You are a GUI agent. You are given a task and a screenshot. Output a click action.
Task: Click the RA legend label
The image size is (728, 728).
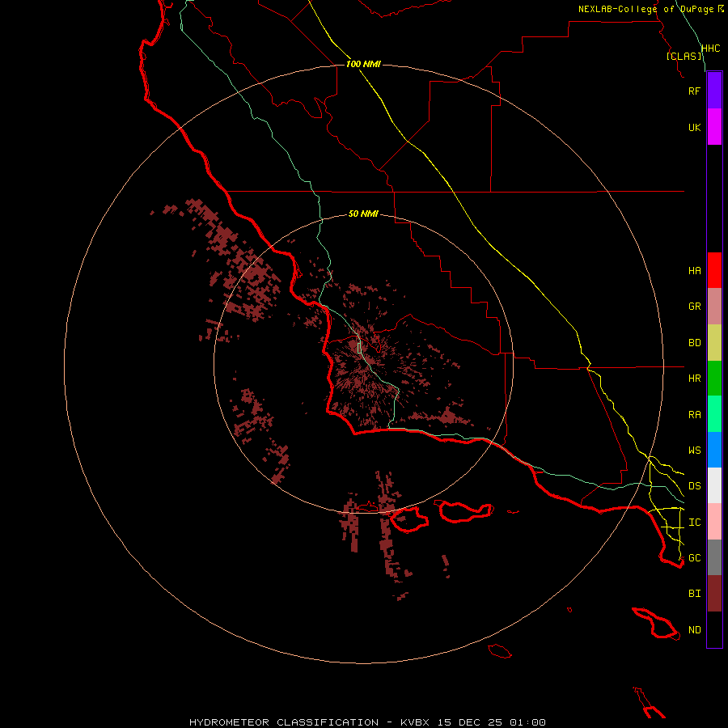pos(695,415)
